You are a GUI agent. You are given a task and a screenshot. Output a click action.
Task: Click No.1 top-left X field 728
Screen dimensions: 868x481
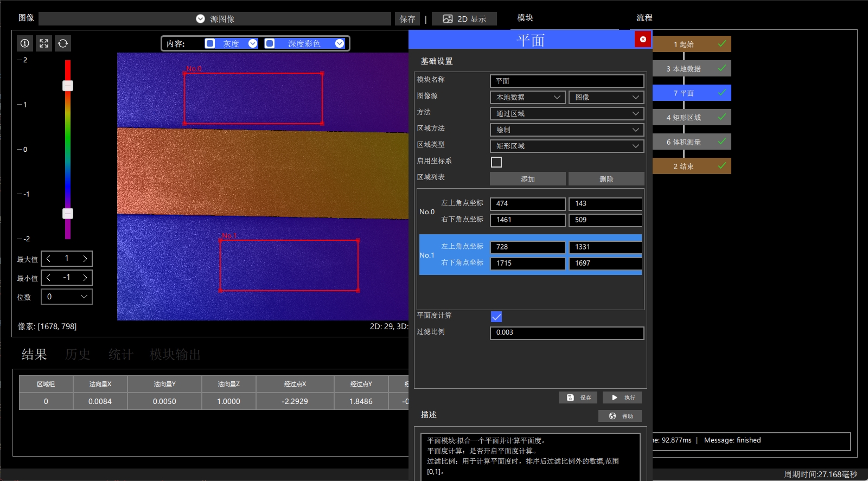coord(528,247)
